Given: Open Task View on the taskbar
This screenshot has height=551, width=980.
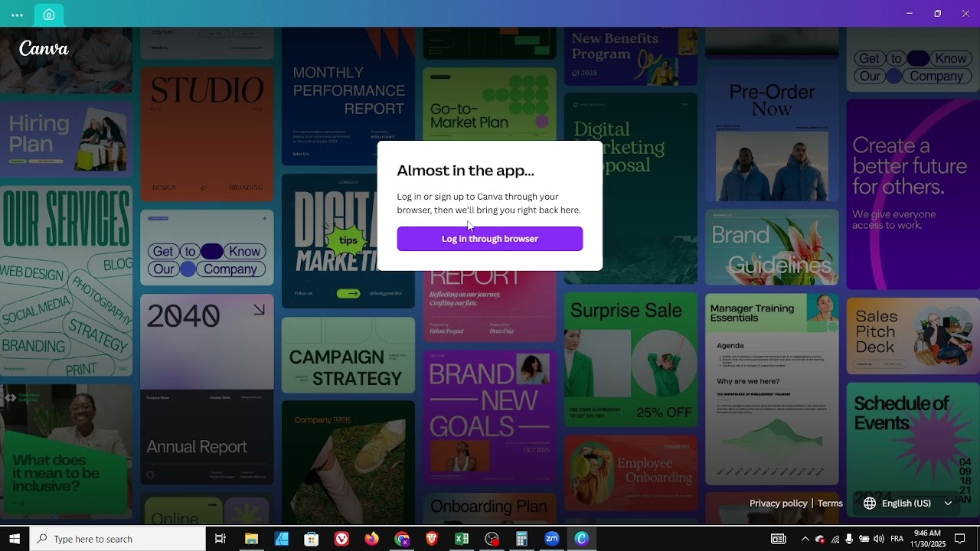Looking at the screenshot, I should [x=220, y=539].
